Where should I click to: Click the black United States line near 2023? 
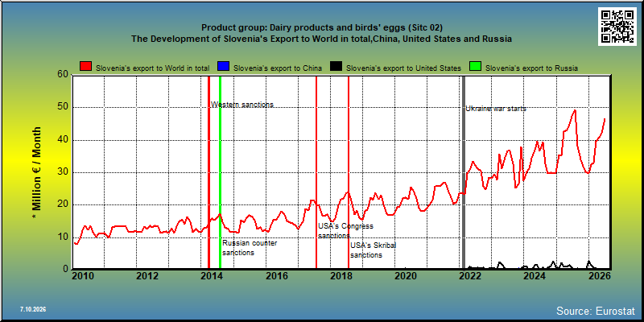click(x=500, y=264)
